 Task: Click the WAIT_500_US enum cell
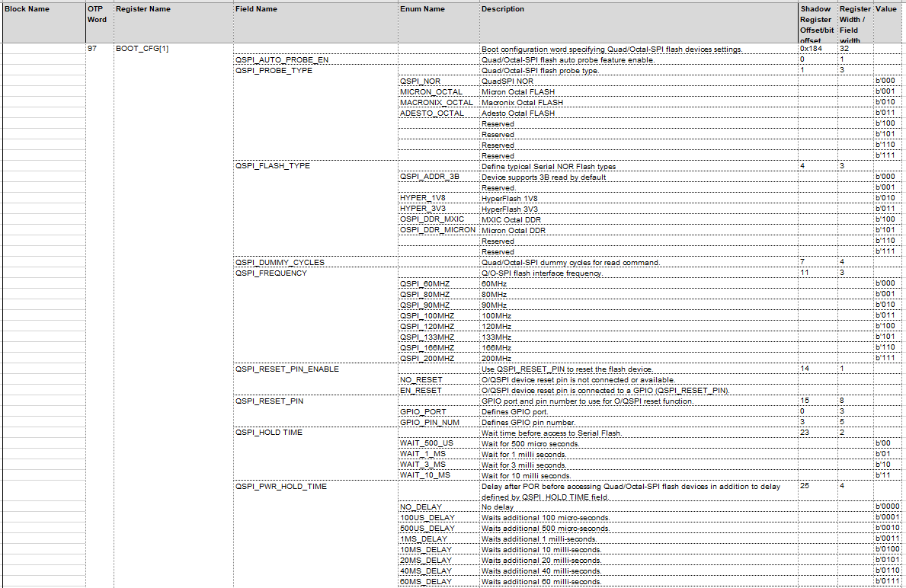439,443
